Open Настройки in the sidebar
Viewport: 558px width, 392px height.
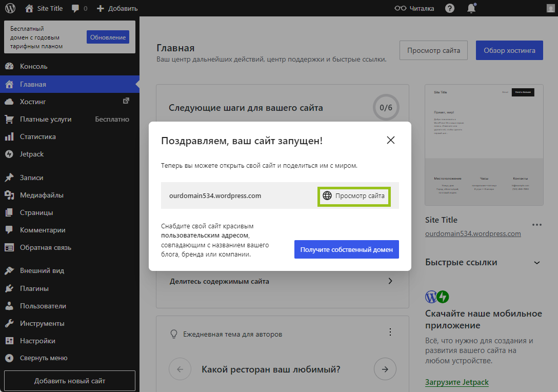coord(70,341)
